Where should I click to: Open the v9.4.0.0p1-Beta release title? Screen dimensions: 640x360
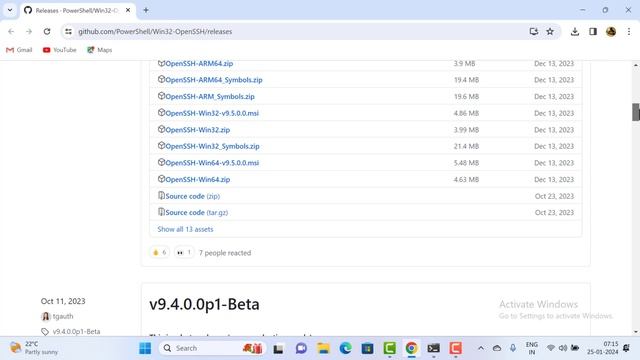204,304
